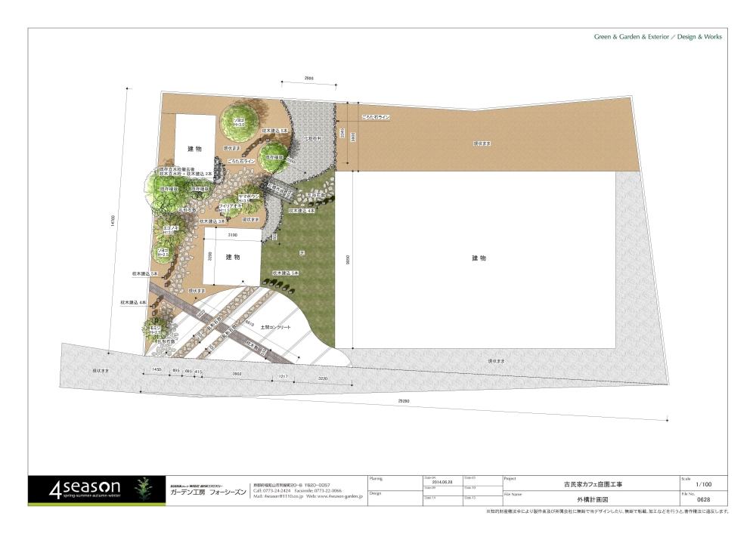Click the 4season logo

[82, 489]
